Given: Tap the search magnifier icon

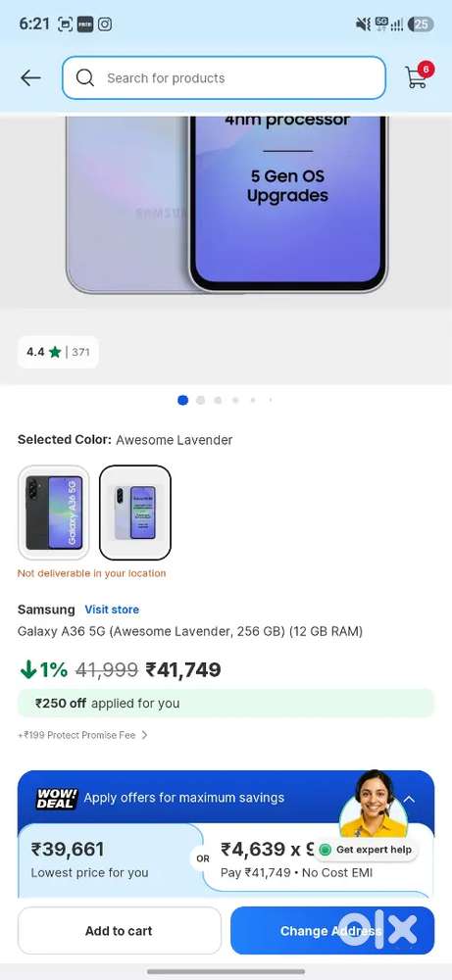Looking at the screenshot, I should (x=85, y=78).
